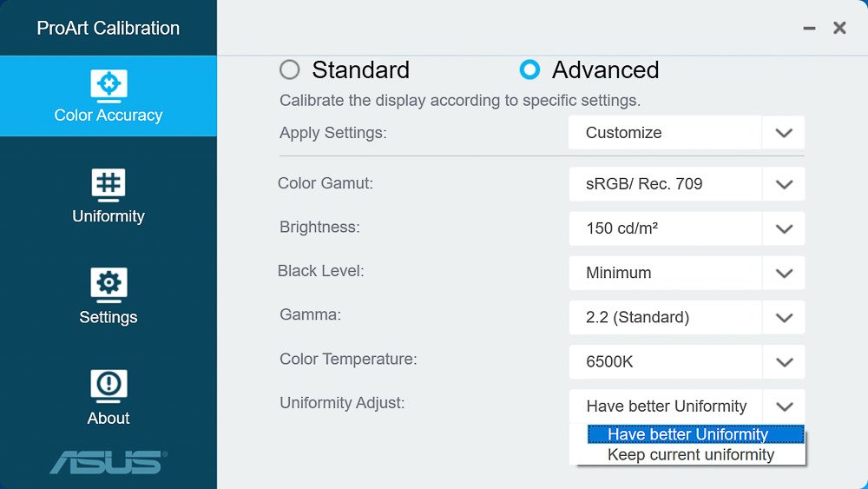Select the Advanced calibration radio button

click(529, 69)
